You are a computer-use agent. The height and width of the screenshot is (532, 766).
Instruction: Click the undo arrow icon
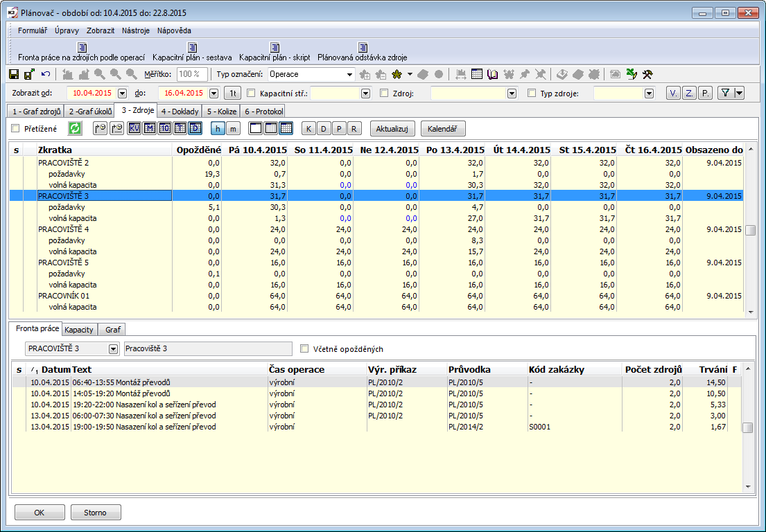click(x=46, y=74)
